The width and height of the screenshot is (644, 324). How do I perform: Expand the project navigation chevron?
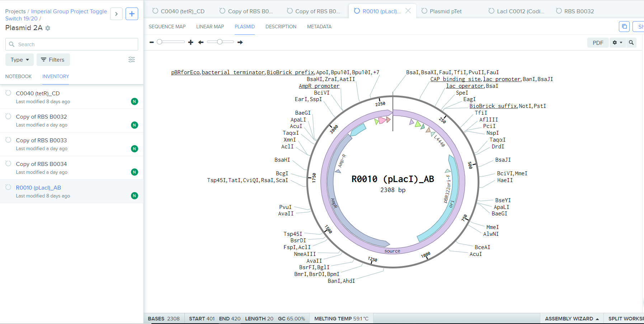(116, 14)
